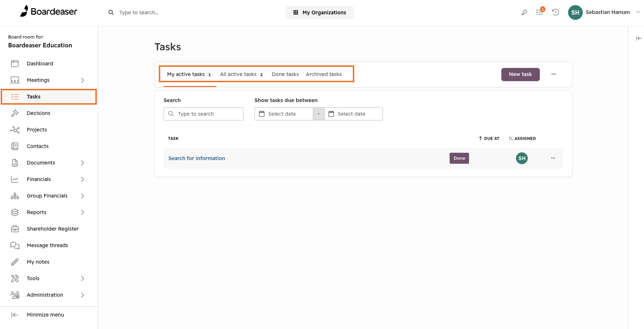This screenshot has width=644, height=329.
Task: Open the Search for information task link
Action: click(x=197, y=158)
